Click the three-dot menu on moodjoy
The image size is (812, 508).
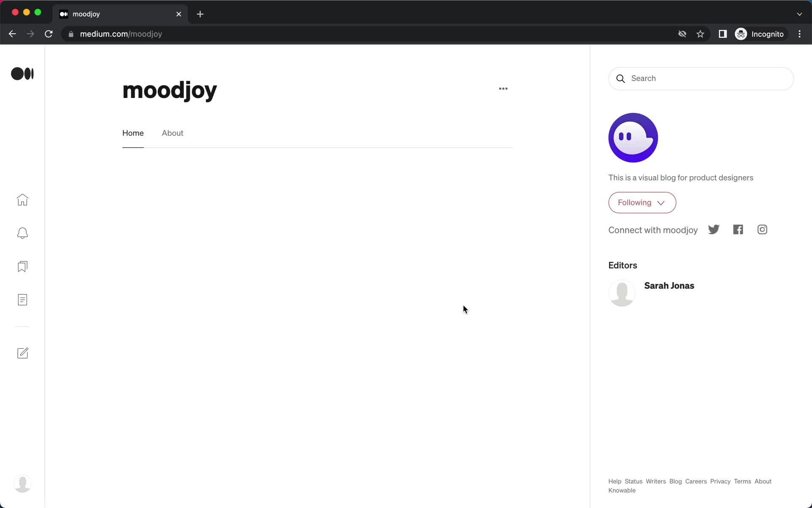pyautogui.click(x=503, y=89)
